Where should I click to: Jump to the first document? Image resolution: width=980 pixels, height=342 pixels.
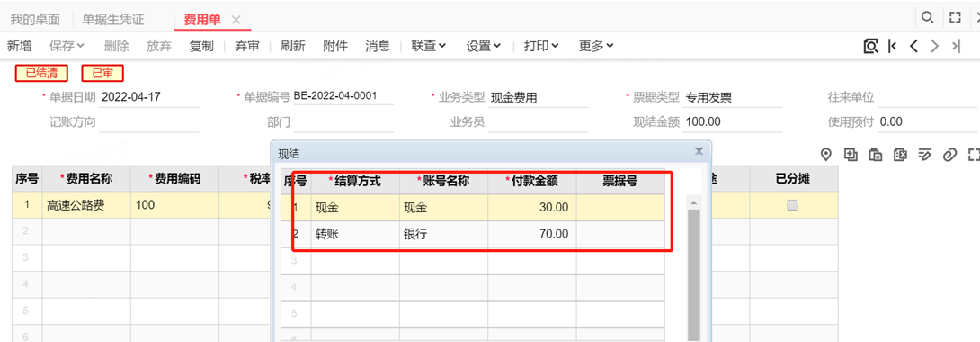pos(893,46)
